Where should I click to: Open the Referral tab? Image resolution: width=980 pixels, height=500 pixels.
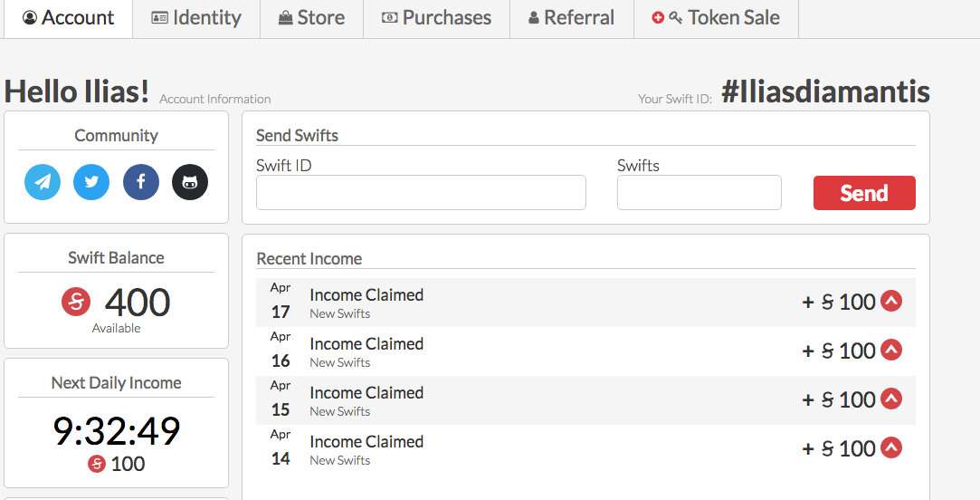pos(571,18)
